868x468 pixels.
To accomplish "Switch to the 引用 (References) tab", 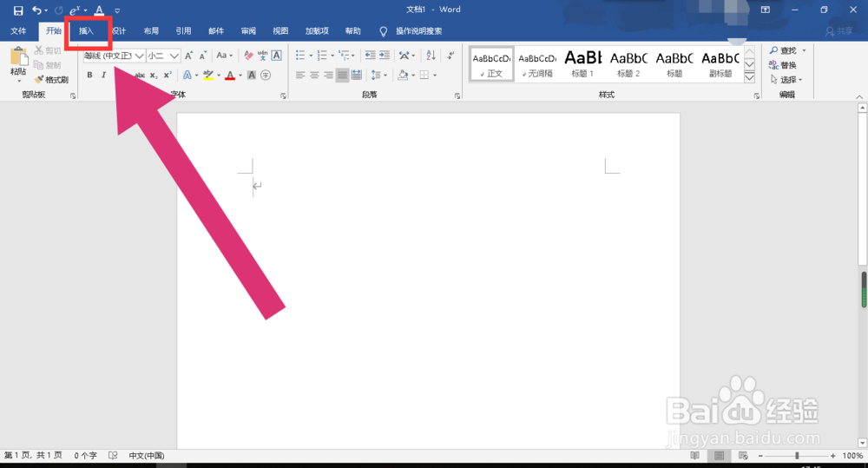I will point(183,31).
